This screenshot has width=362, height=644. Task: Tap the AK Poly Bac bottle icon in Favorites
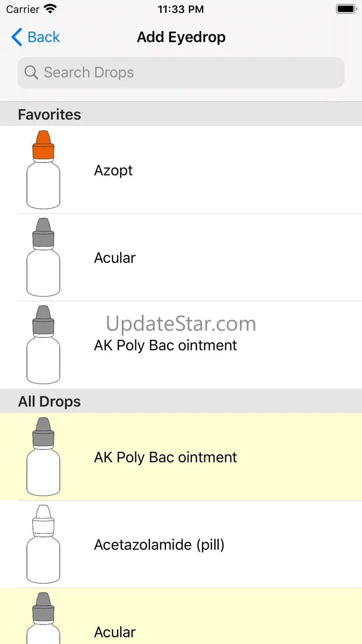43,345
